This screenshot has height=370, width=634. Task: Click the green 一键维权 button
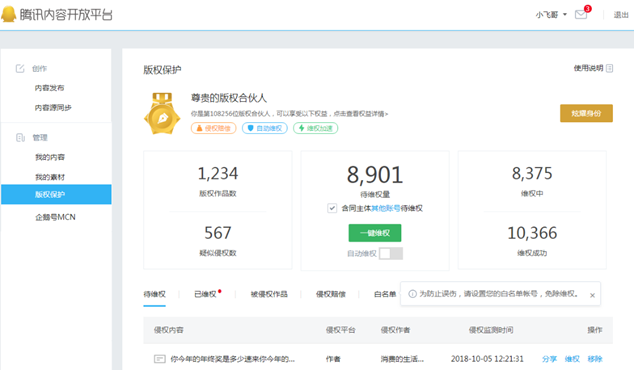[375, 233]
